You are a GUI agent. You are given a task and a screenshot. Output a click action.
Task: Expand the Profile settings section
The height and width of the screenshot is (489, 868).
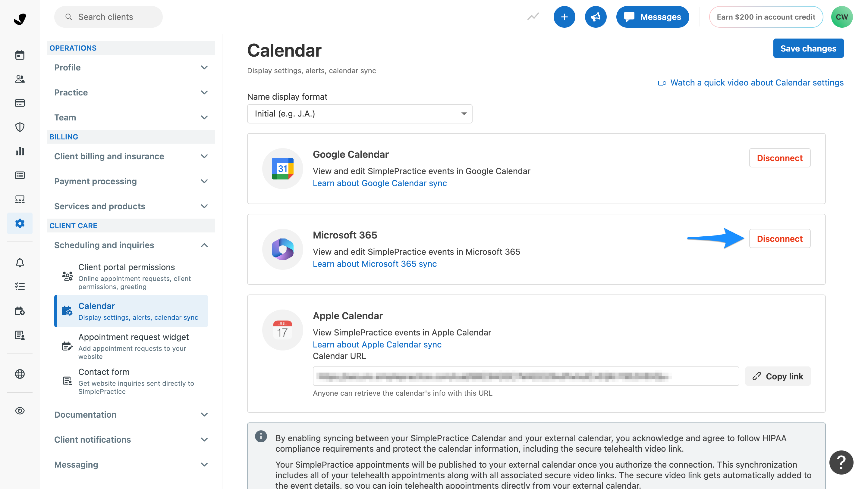point(131,67)
